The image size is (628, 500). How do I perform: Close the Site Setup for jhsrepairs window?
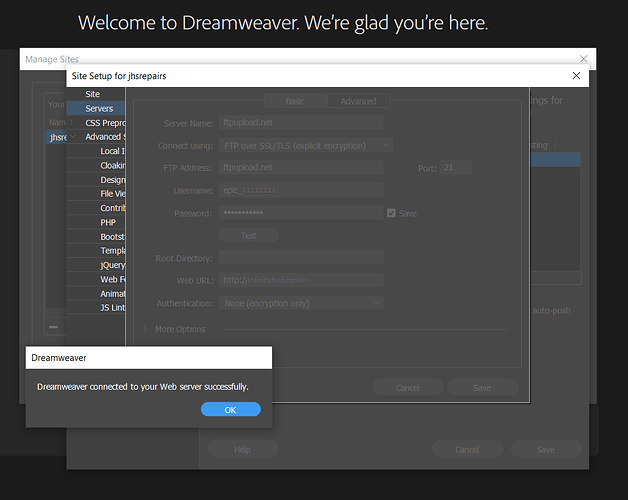click(576, 76)
